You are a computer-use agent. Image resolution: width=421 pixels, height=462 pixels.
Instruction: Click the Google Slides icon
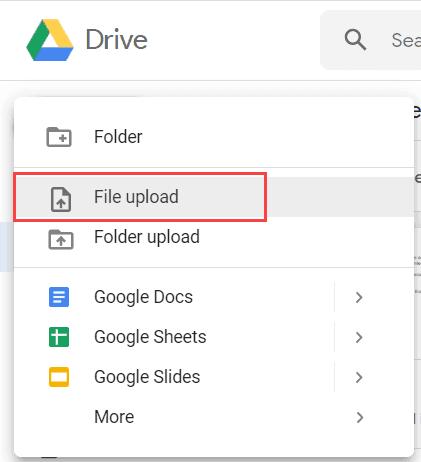point(59,377)
